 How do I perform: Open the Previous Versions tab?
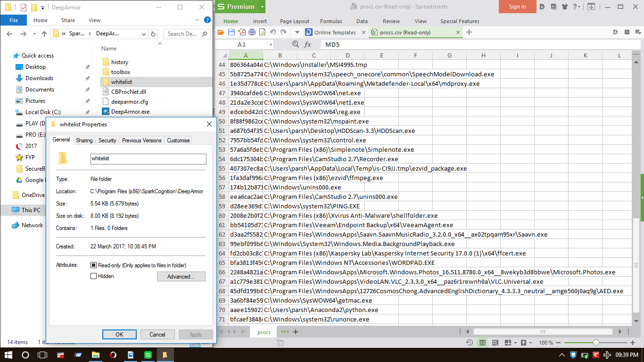click(x=142, y=140)
